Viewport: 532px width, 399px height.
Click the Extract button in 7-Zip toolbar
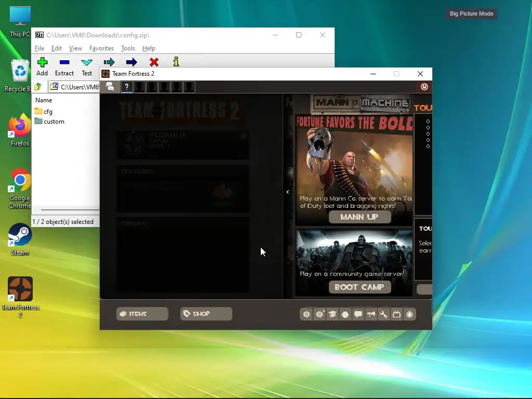click(x=64, y=67)
